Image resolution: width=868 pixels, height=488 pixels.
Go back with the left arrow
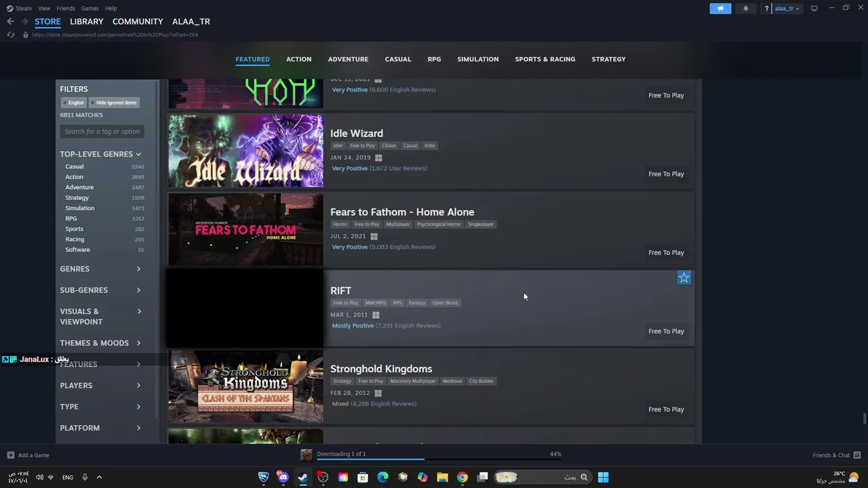10,22
